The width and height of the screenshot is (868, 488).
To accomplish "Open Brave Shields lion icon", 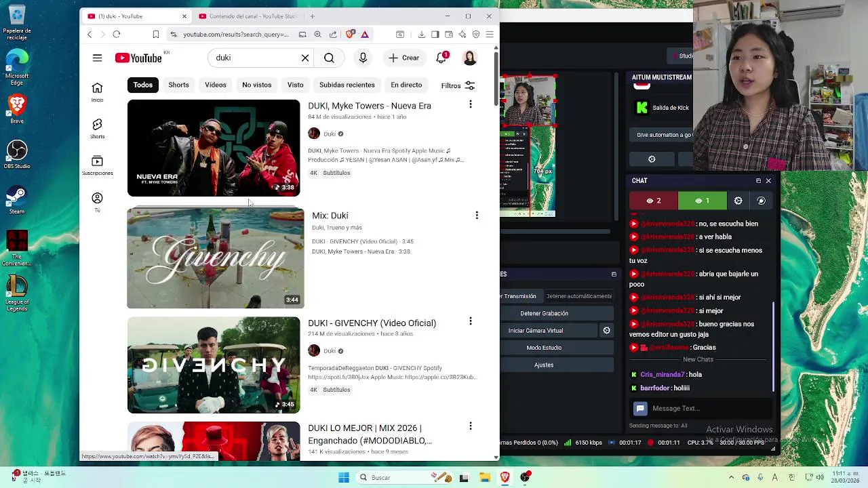I will (350, 35).
